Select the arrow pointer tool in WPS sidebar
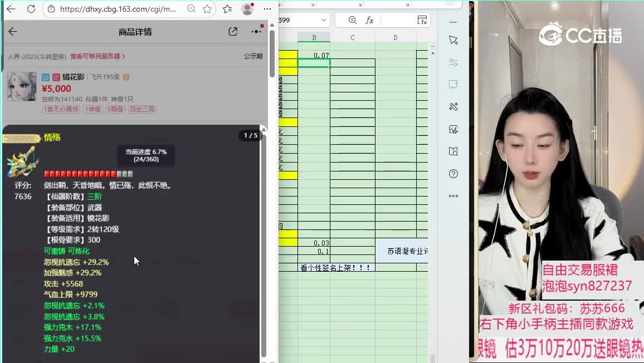Screen dimensions: 644x363 [453, 40]
